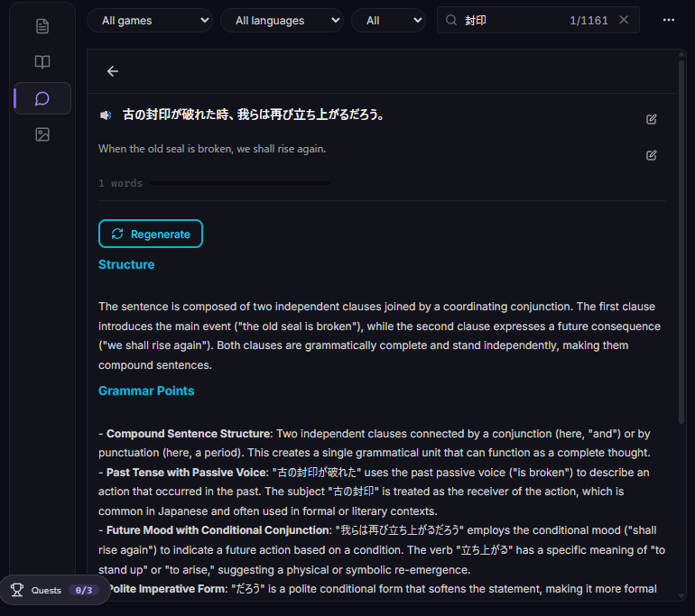The width and height of the screenshot is (695, 616).
Task: Click the Quests trophy icon
Action: click(17, 590)
